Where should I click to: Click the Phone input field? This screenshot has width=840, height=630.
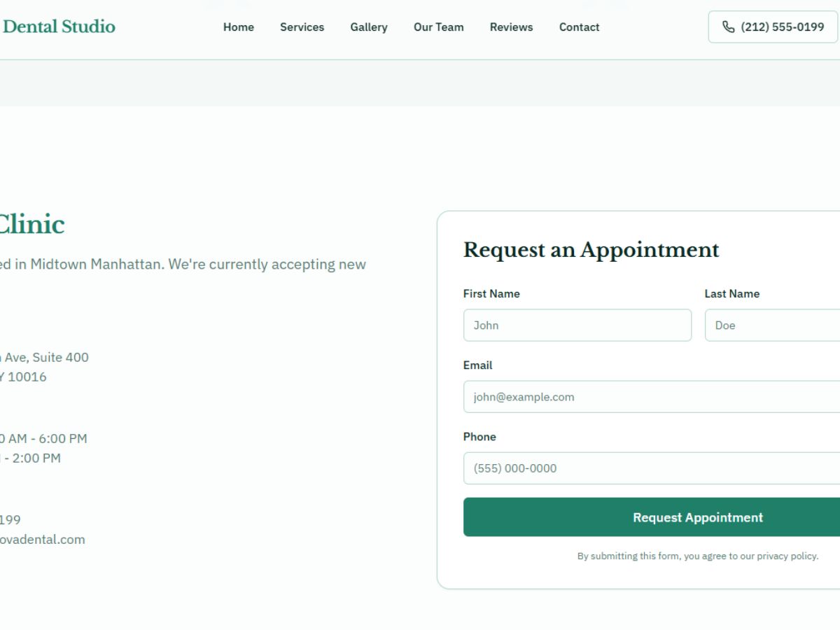coord(652,468)
